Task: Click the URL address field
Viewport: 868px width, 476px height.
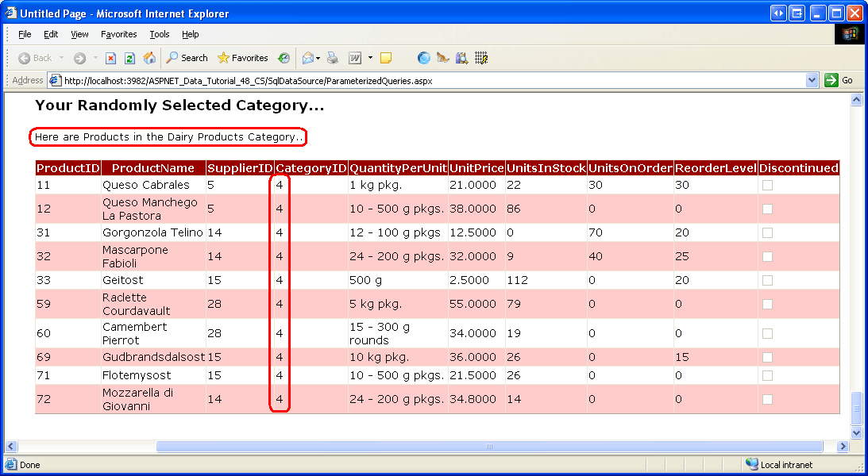Action: 429,80
